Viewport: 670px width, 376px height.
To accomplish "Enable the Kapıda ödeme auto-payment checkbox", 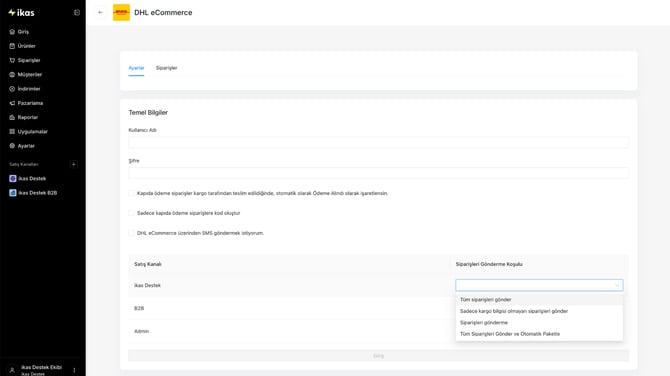I will click(x=132, y=193).
